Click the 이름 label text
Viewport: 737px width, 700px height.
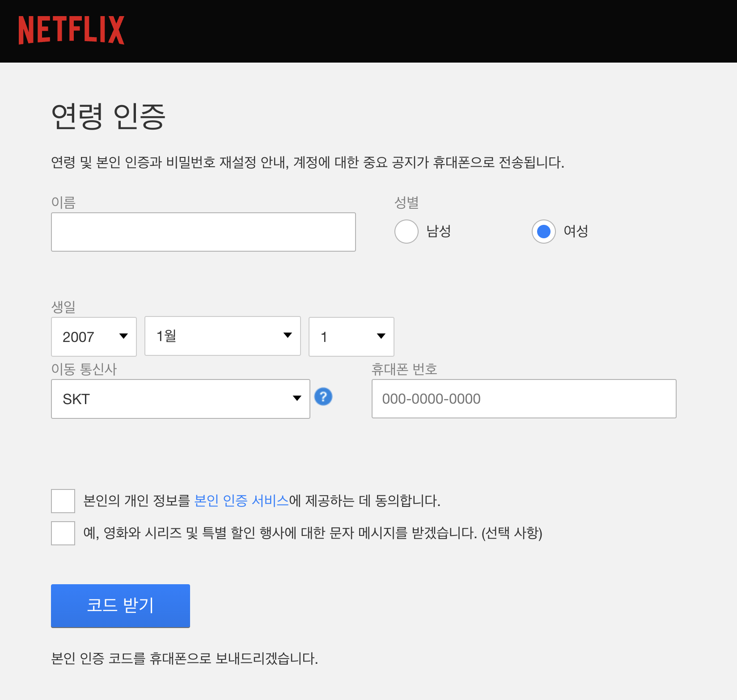[x=64, y=202]
